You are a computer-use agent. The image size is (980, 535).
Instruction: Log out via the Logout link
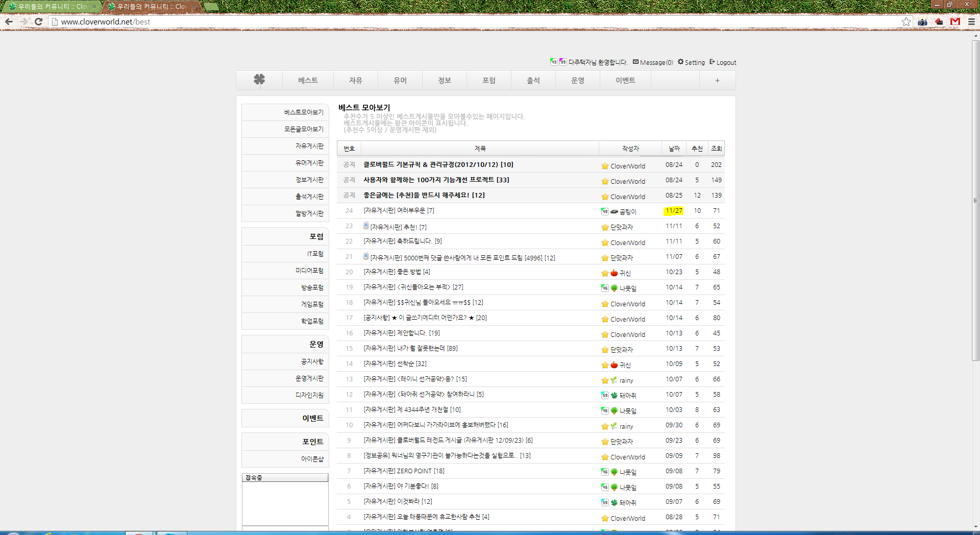click(726, 62)
